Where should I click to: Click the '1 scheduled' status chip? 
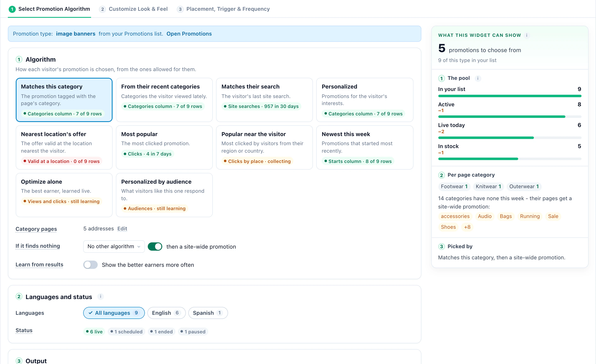tap(126, 332)
